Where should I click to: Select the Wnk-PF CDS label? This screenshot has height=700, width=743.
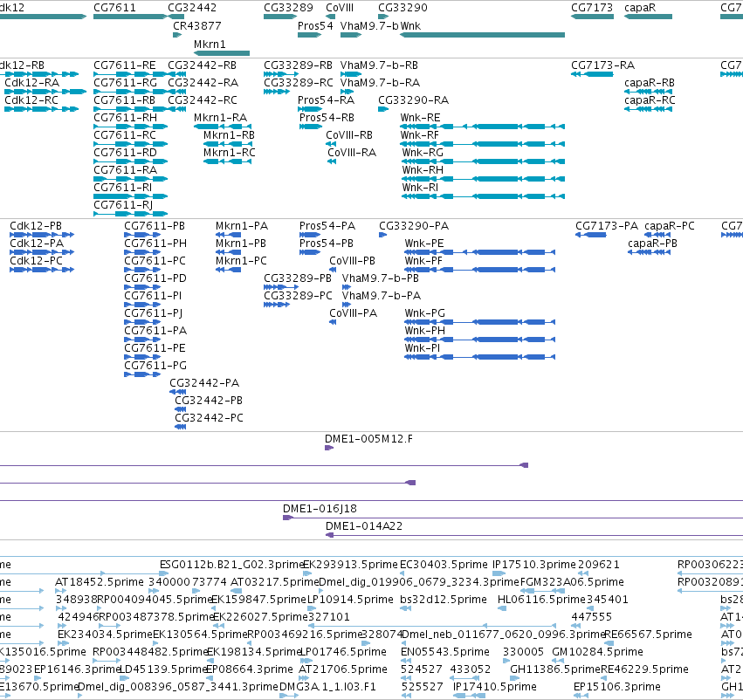[423, 260]
